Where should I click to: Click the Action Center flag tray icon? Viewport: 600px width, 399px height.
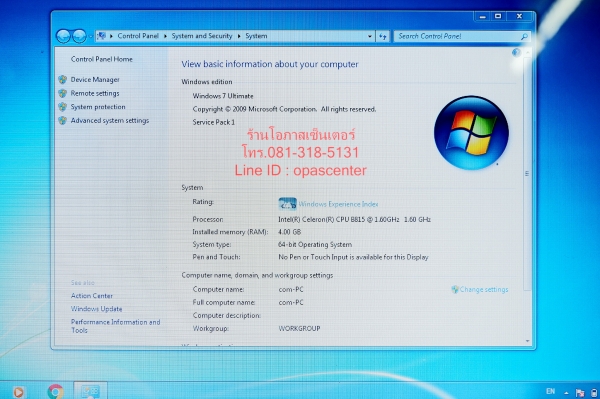[x=580, y=392]
